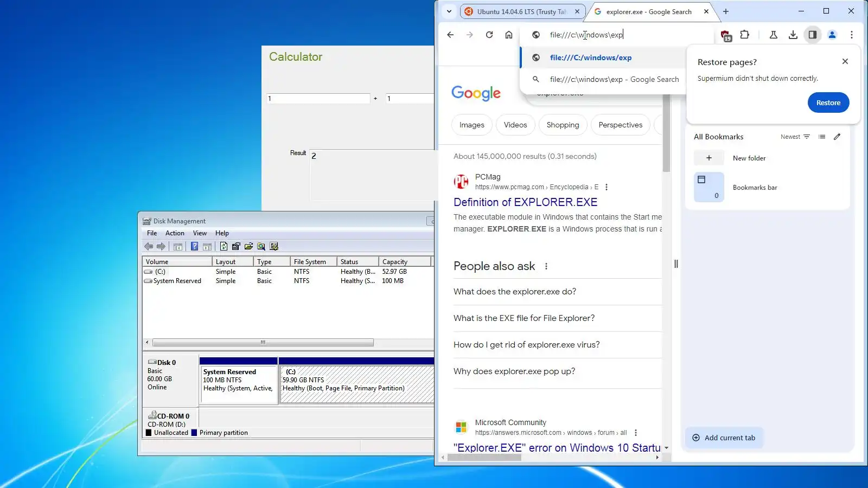Click the open folder icon in Disk Management toolbar
This screenshot has height=488, width=868.
pos(248,247)
